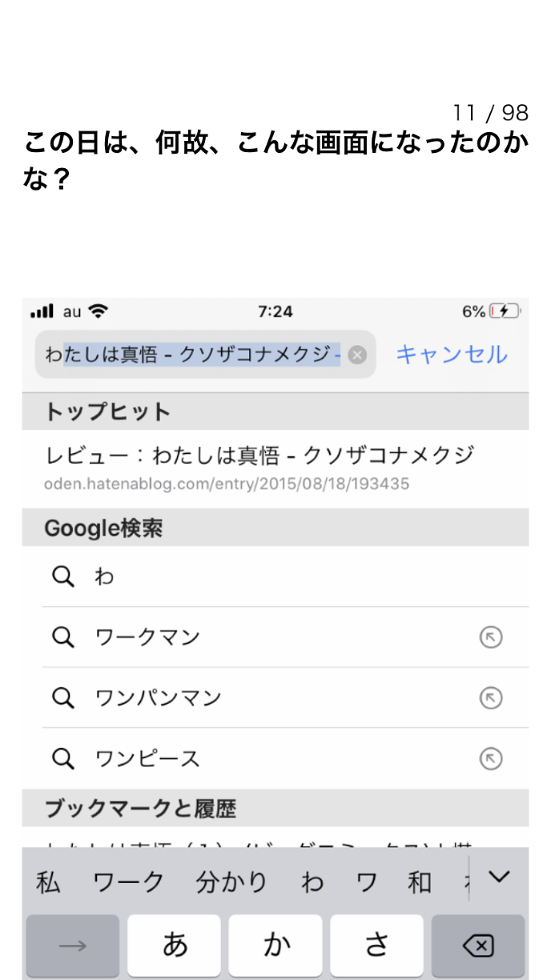Image resolution: width=551 pixels, height=980 pixels.
Task: Open top hit レビュー：わたしは真悟 result
Action: [260, 467]
